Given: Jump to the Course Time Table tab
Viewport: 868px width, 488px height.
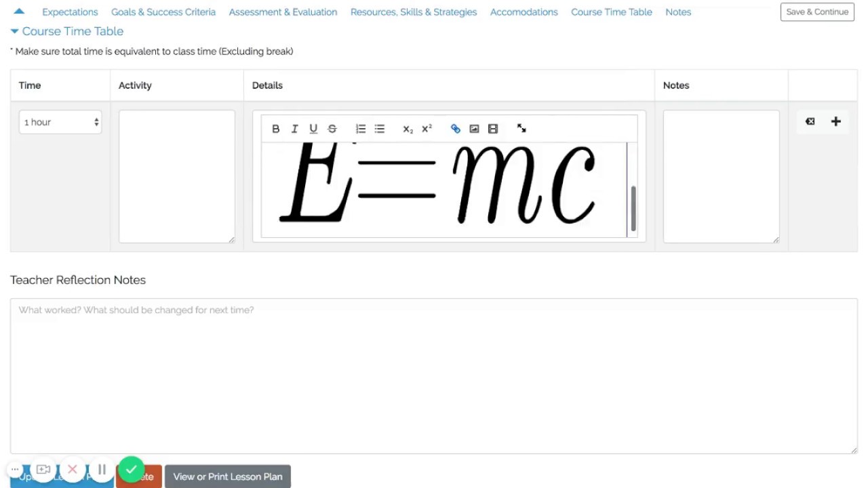Looking at the screenshot, I should tap(612, 12).
